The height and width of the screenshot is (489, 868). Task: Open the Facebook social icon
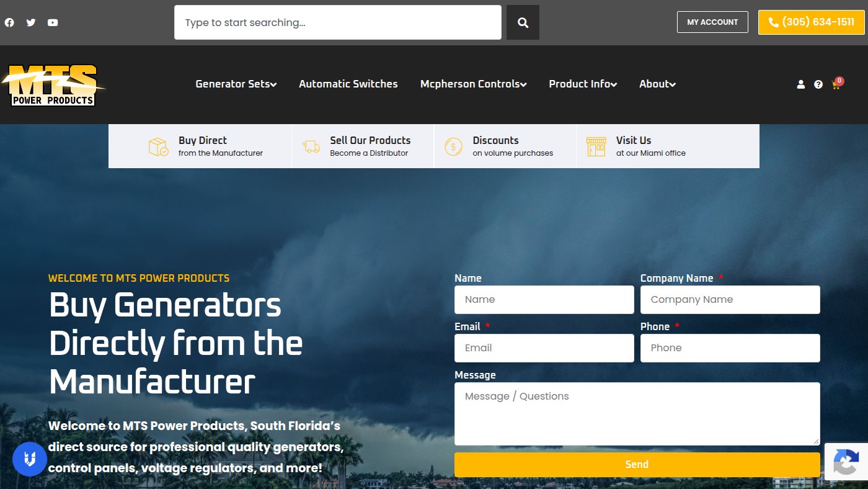pyautogui.click(x=9, y=22)
